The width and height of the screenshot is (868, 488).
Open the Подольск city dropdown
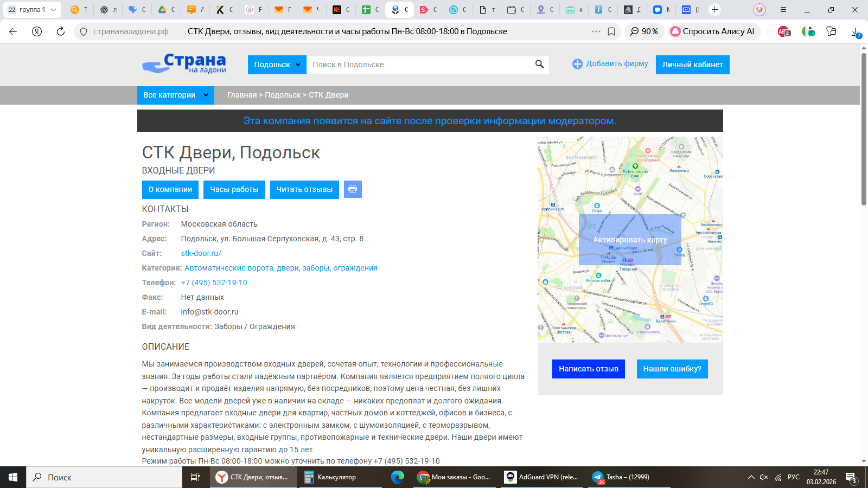[277, 65]
